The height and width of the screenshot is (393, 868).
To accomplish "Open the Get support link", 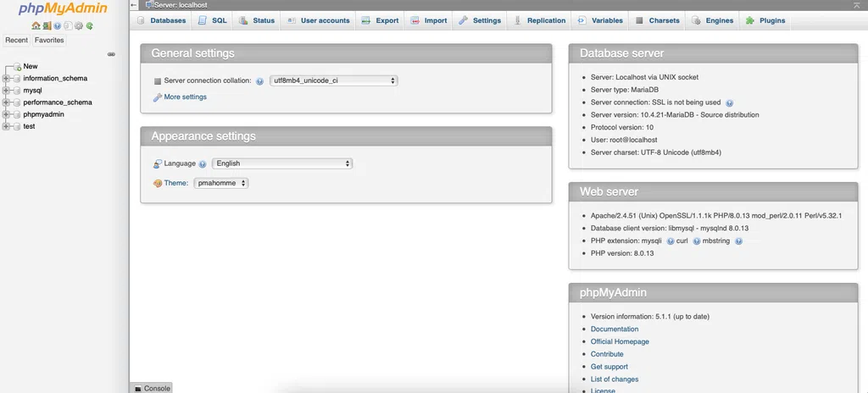I will (x=609, y=367).
